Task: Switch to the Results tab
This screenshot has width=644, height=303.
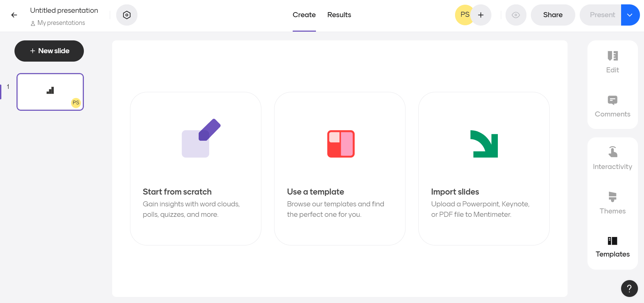Action: pyautogui.click(x=339, y=15)
